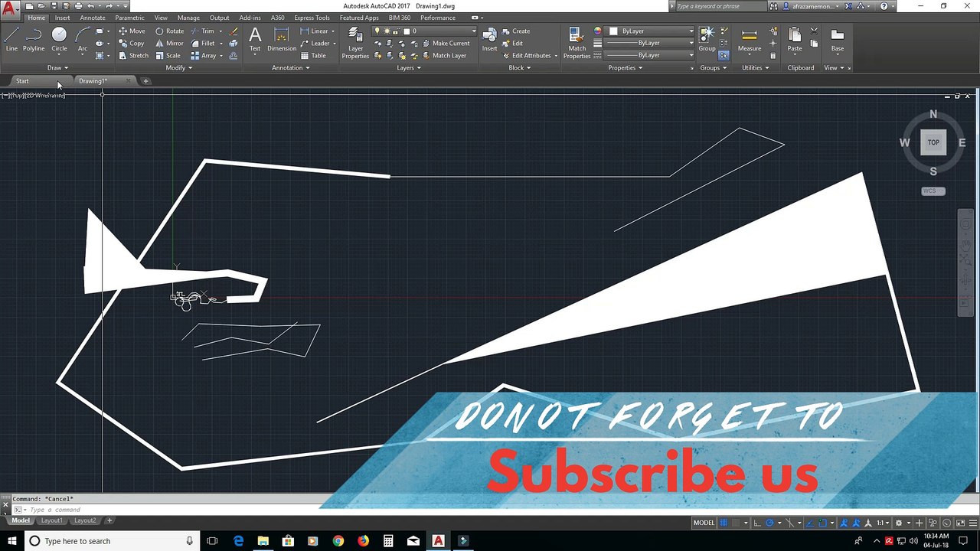Add a new drawing tab with plus
The height and width of the screenshot is (551, 980).
tap(145, 81)
